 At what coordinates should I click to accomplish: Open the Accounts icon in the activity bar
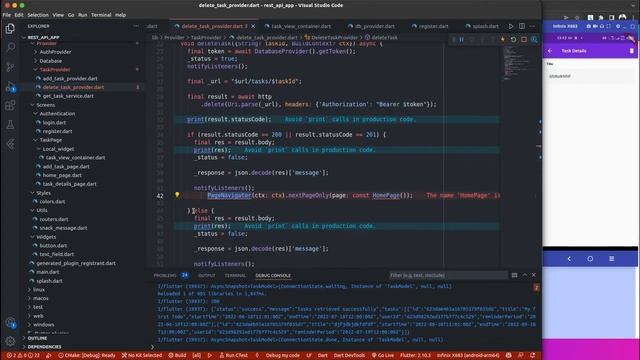pyautogui.click(x=10, y=322)
